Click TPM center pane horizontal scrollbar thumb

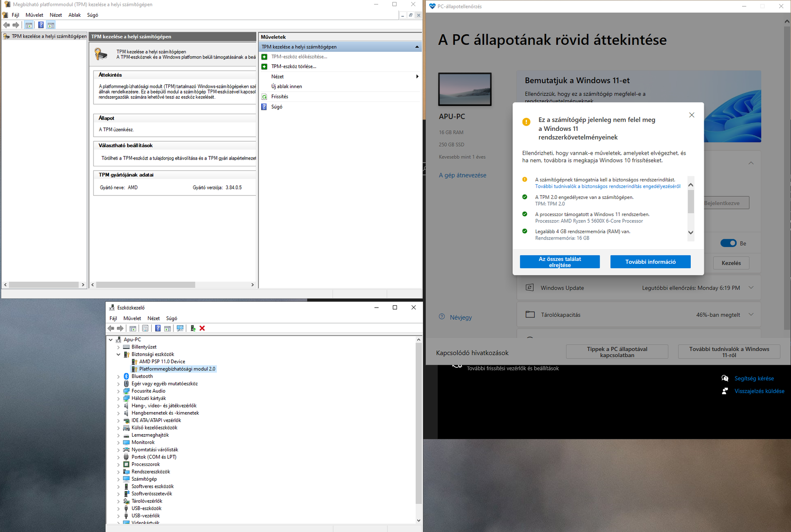click(145, 285)
